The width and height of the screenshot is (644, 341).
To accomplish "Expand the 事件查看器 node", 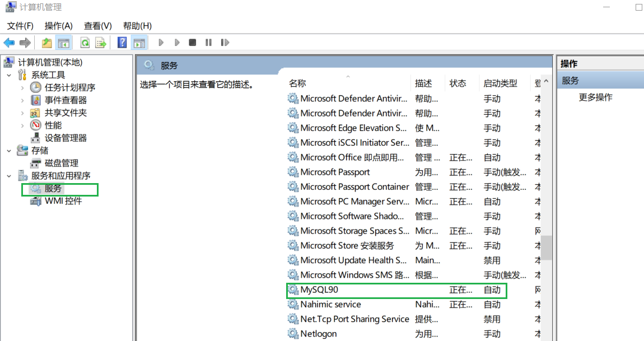I will pos(22,100).
